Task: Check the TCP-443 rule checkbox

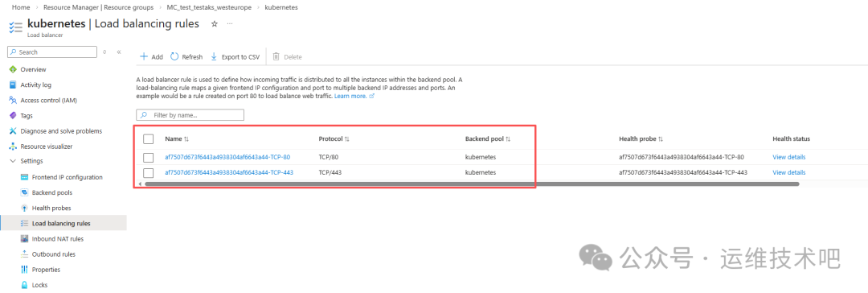Action: coord(149,172)
